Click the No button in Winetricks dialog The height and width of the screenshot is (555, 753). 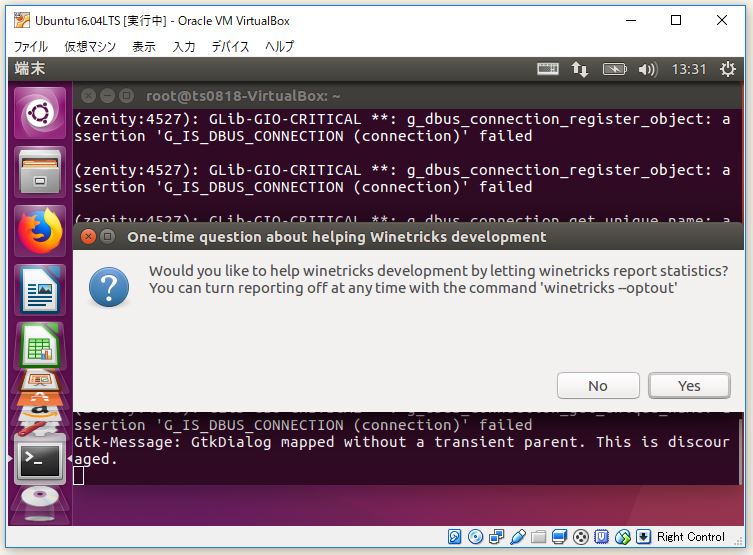click(x=598, y=386)
